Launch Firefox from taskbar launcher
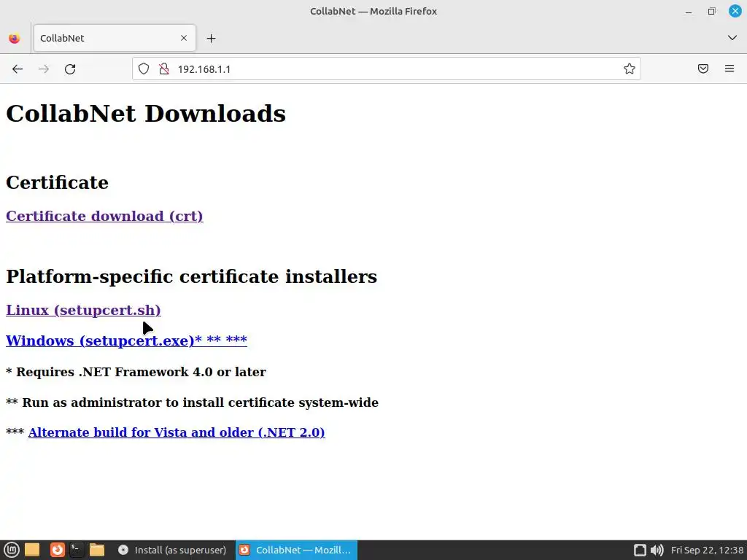Viewport: 747px width, 560px height. tap(57, 550)
